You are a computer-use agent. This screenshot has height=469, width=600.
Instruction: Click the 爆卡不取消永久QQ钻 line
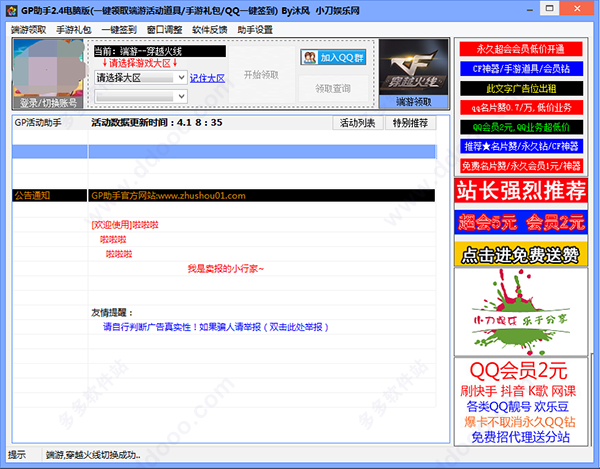click(520, 422)
